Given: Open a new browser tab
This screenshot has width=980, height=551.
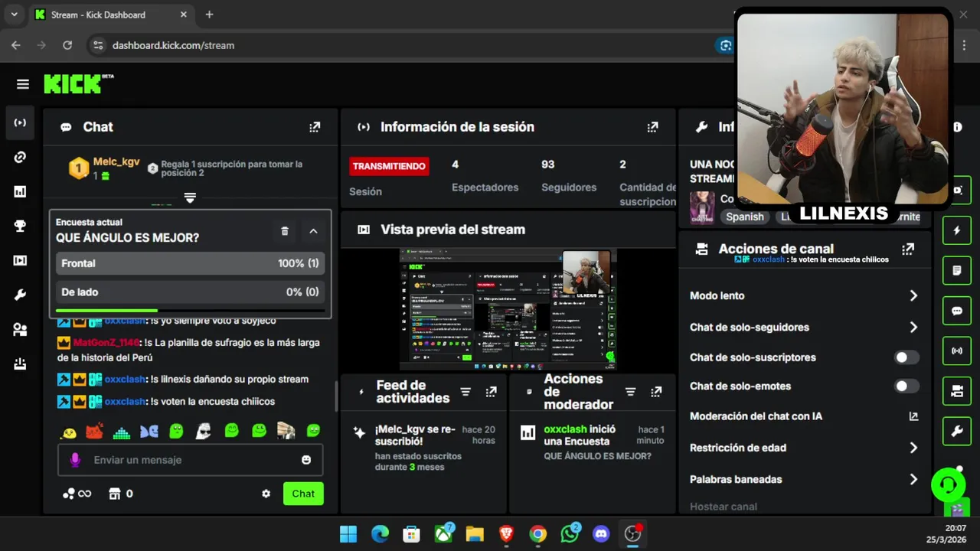Looking at the screenshot, I should pyautogui.click(x=209, y=15).
